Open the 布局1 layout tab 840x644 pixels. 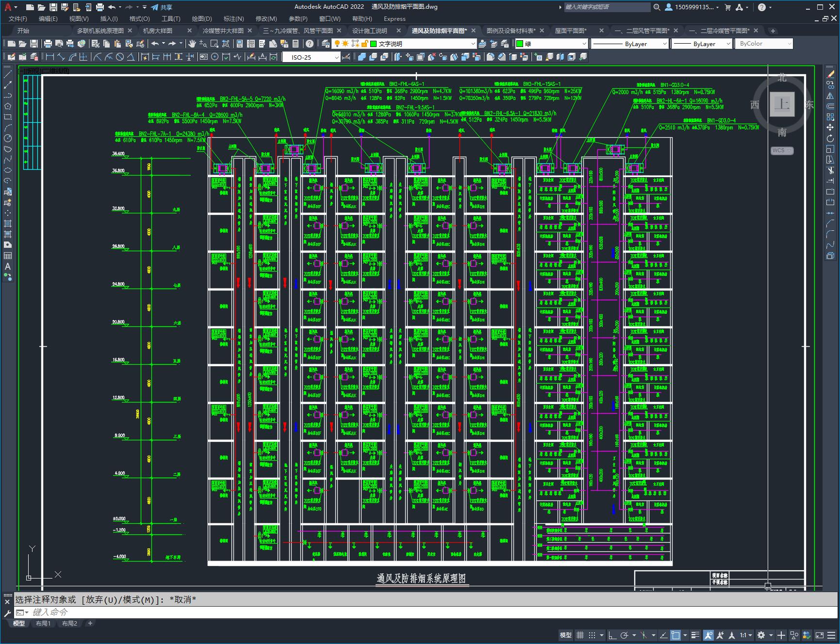pos(43,624)
